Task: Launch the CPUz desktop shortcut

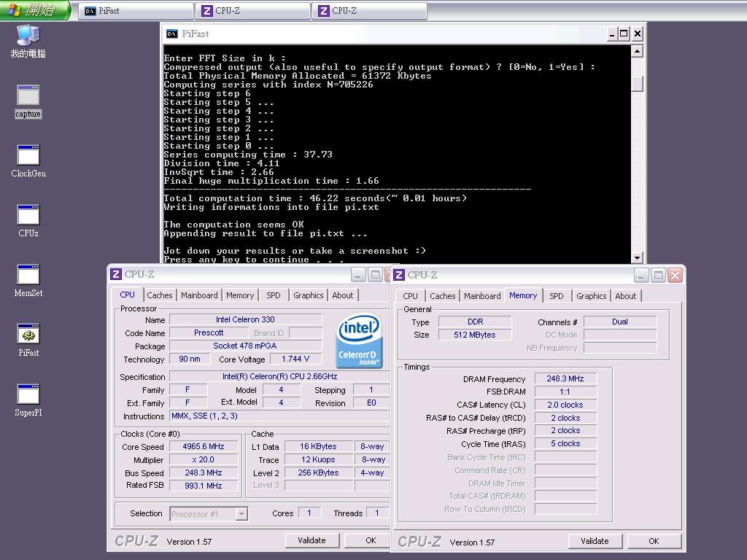Action: click(x=28, y=221)
